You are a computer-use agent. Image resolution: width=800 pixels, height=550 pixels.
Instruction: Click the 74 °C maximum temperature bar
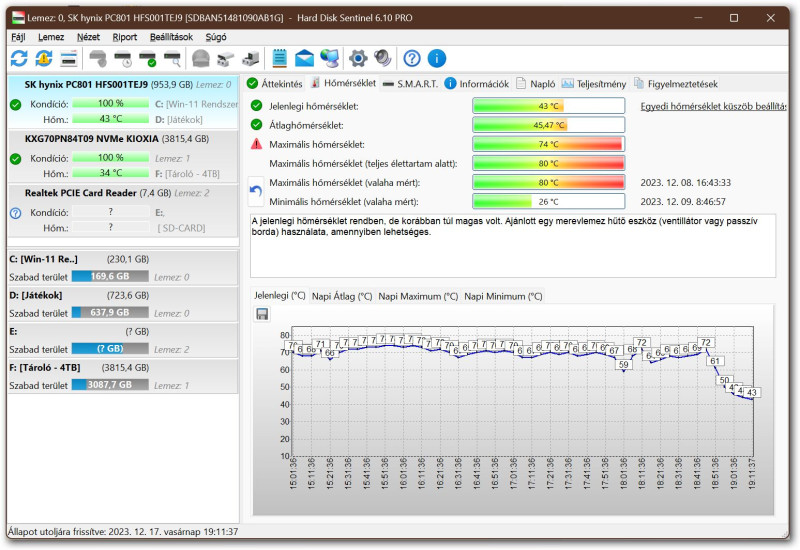548,144
